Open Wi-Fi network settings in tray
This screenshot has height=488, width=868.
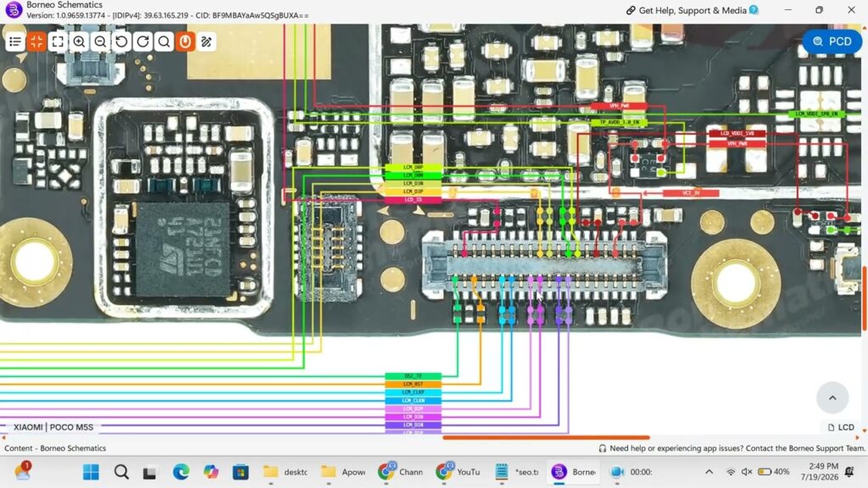[x=731, y=472]
